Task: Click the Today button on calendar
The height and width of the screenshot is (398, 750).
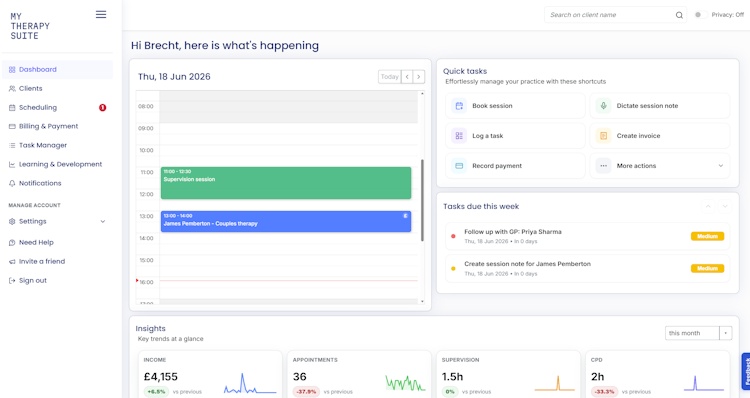Action: 389,77
